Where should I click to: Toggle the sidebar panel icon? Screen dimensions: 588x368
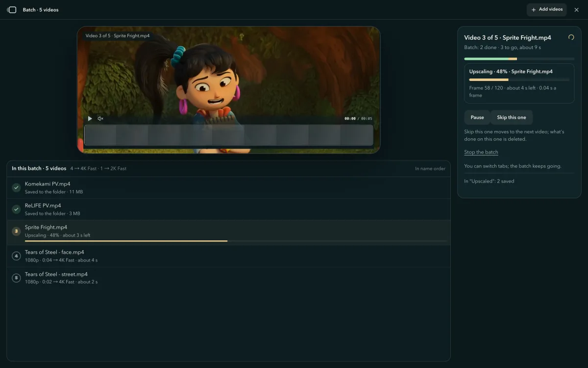coord(12,10)
